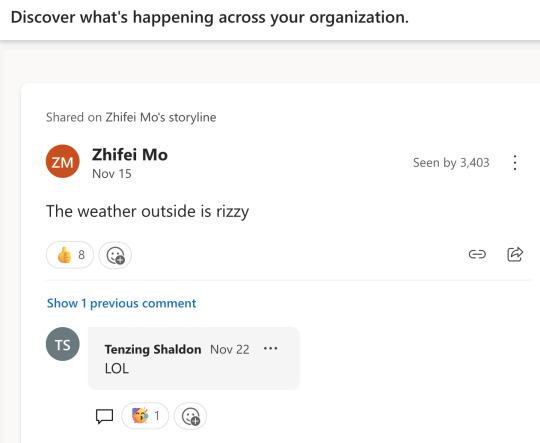Viewport: 540px width, 443px height.
Task: Open more options on Tenzing Shaldon's comment
Action: click(x=270, y=349)
